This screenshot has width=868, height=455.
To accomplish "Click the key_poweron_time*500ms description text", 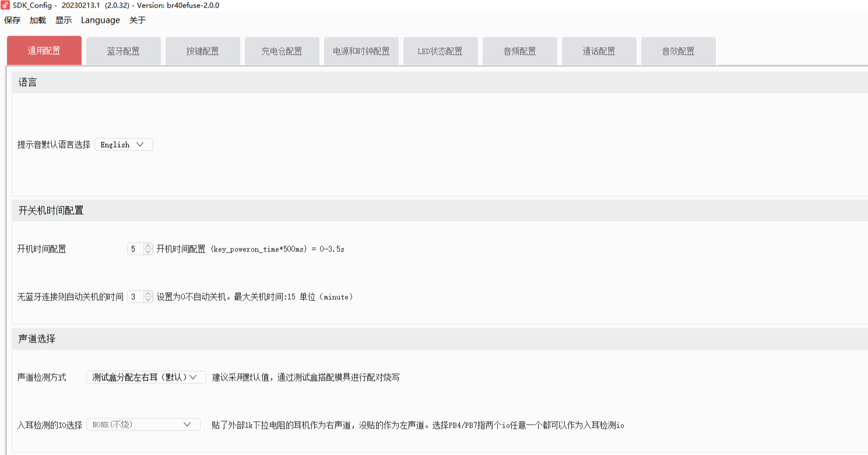I will click(x=250, y=249).
